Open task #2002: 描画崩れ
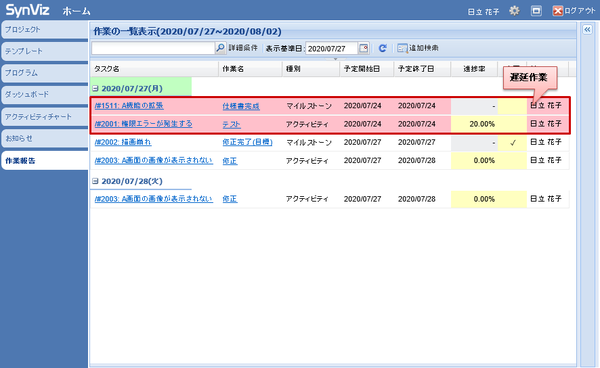The height and width of the screenshot is (368, 600). 123,142
